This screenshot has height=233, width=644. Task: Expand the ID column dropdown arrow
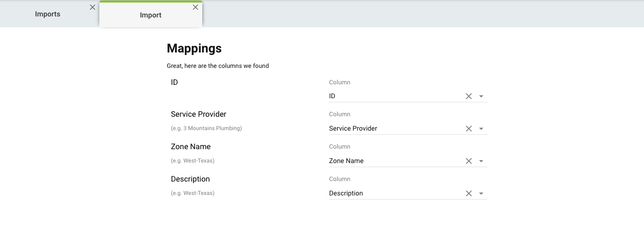(x=481, y=96)
